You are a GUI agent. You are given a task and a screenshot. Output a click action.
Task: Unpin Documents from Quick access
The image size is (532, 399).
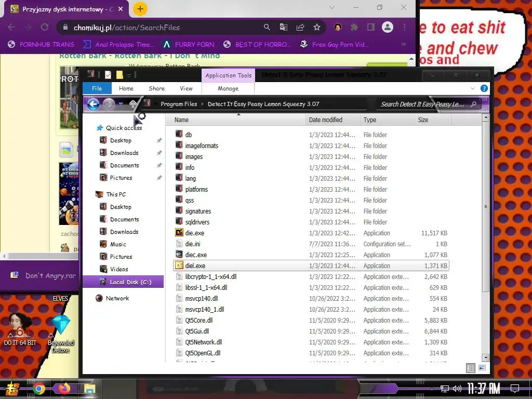click(x=159, y=165)
